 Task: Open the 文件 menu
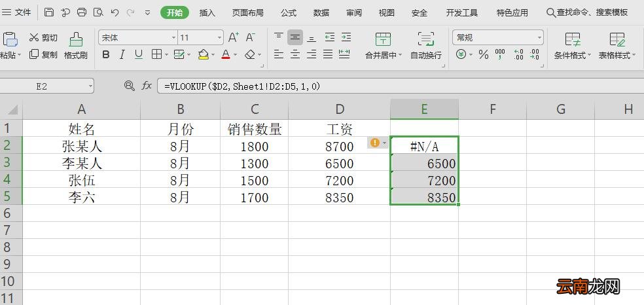(18, 12)
